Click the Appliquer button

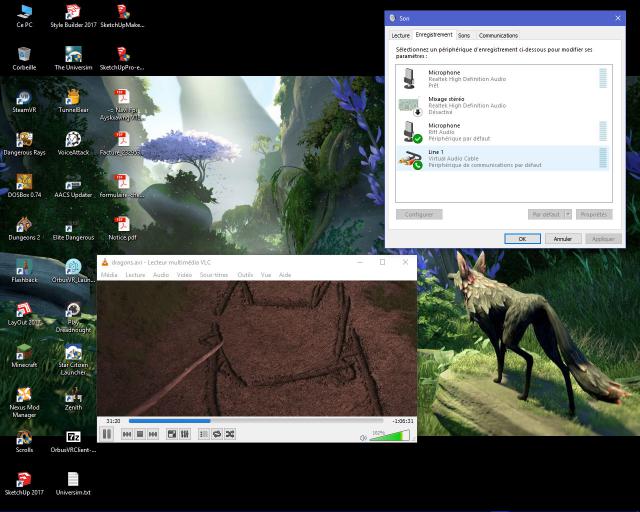click(603, 239)
